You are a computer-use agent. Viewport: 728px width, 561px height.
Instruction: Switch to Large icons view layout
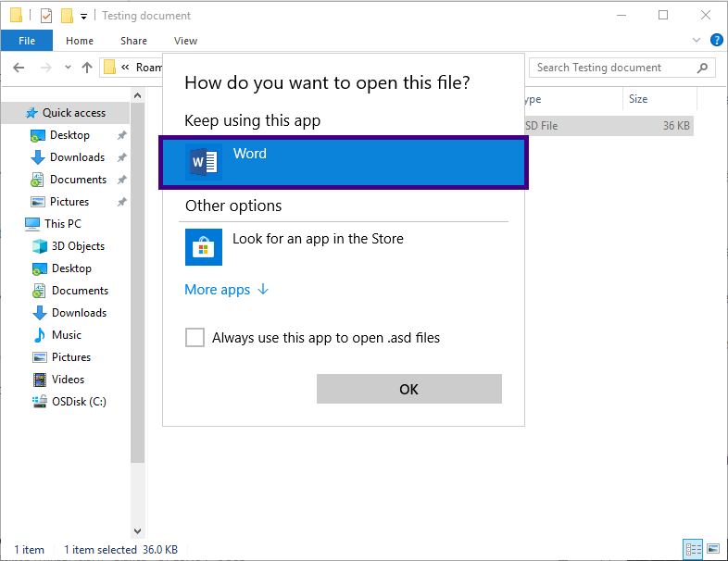tap(713, 549)
